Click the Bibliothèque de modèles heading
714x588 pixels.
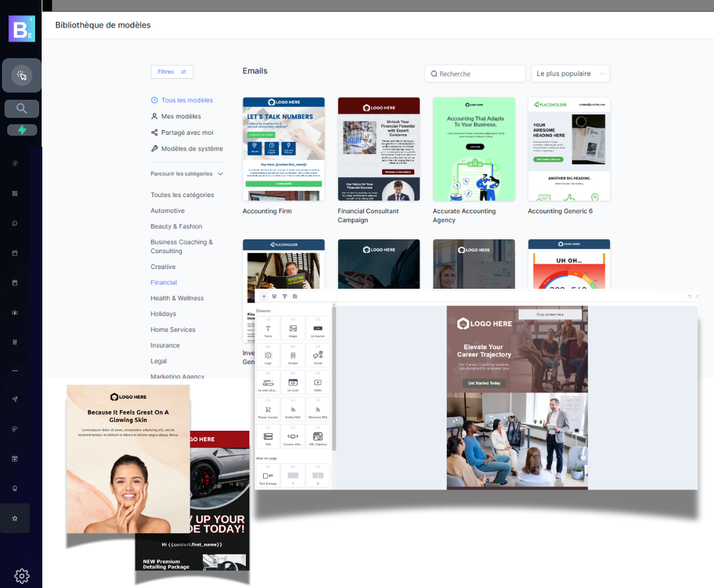pos(103,25)
